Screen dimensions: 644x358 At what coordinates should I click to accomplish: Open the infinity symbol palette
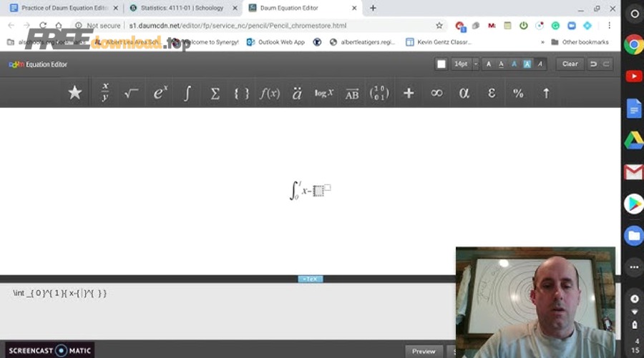436,93
